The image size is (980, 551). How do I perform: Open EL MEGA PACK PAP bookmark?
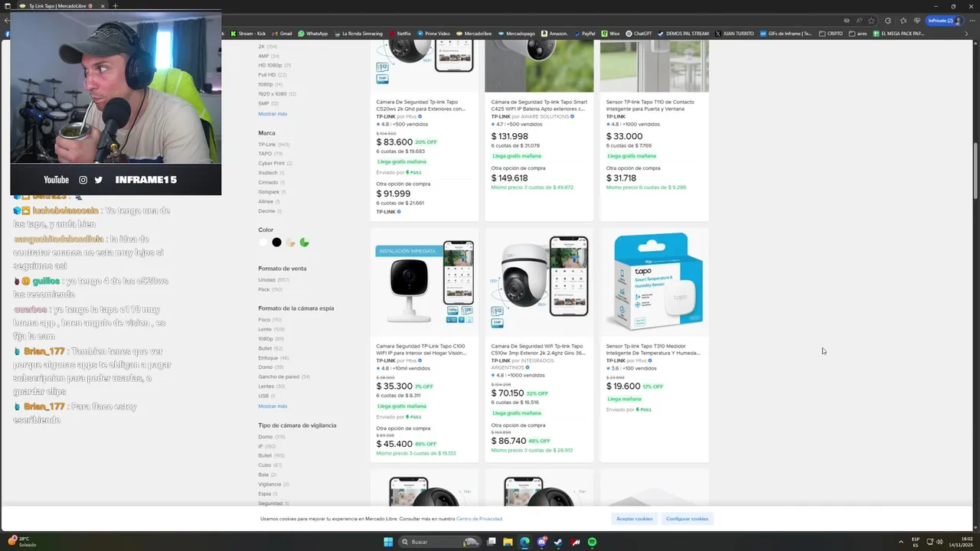[x=899, y=34]
